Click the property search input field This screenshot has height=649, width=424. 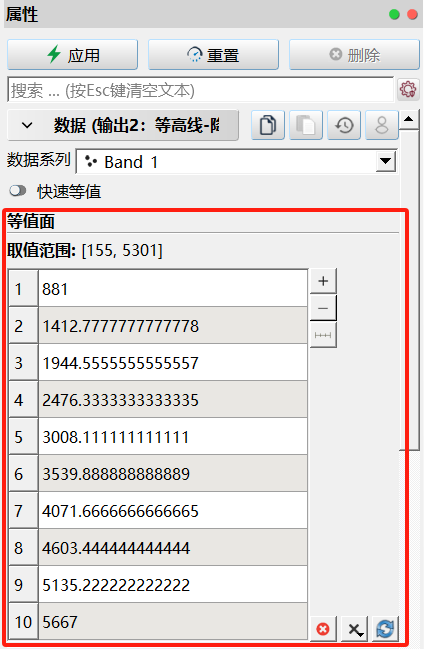pyautogui.click(x=200, y=89)
